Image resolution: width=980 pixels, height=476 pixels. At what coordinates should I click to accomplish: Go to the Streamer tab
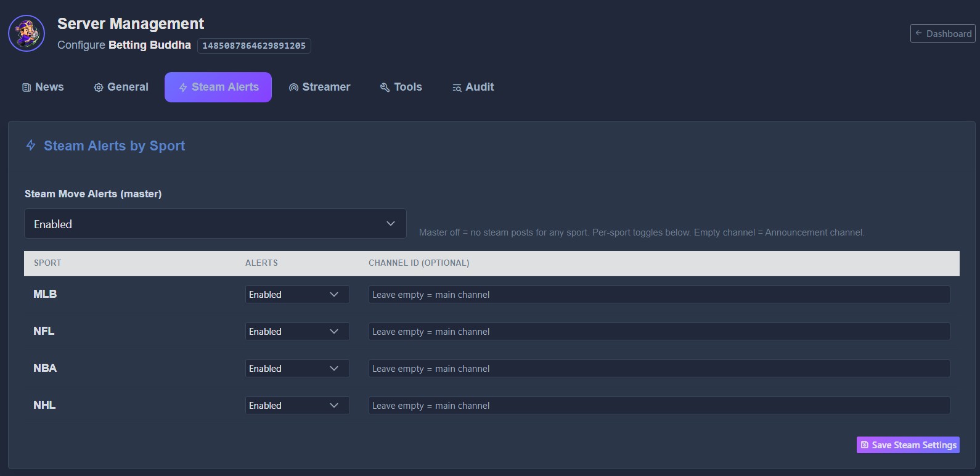(x=320, y=87)
